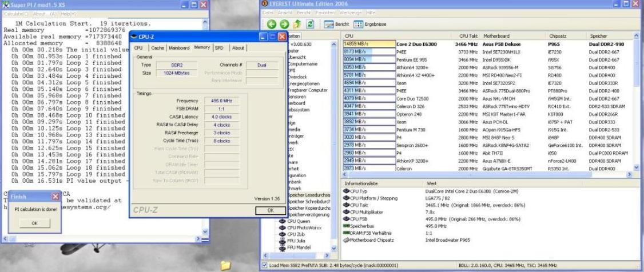Image resolution: width=644 pixels, height=272 pixels.
Task: Open the Favoriten menu in EVEREST
Action: coord(325,13)
